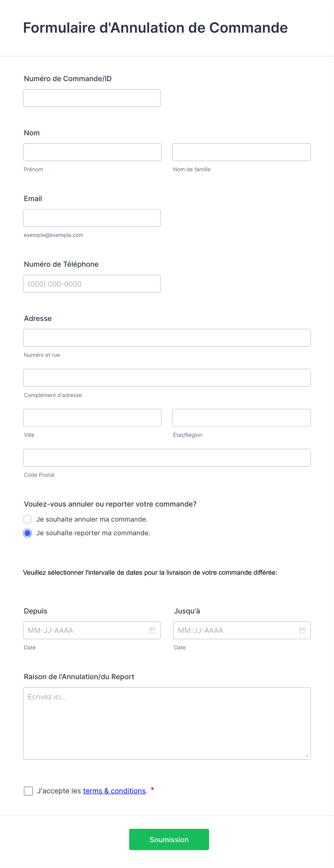Click the État/Région input field
Screen dimensions: 334x868
coord(241,417)
